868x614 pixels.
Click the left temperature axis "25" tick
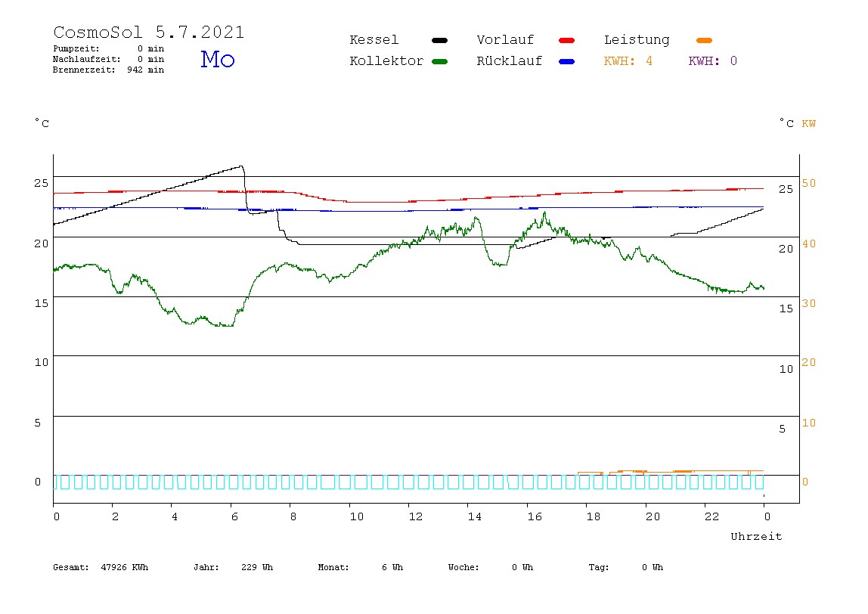click(42, 183)
